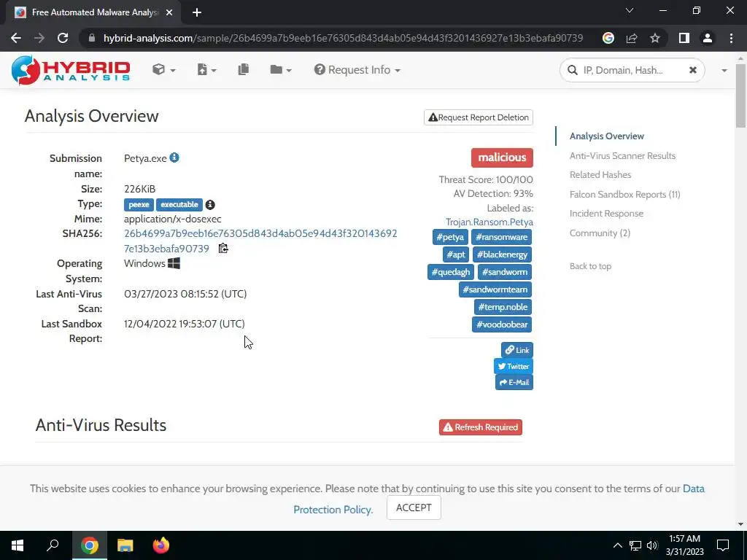
Task: Click Back to top link
Action: [590, 266]
